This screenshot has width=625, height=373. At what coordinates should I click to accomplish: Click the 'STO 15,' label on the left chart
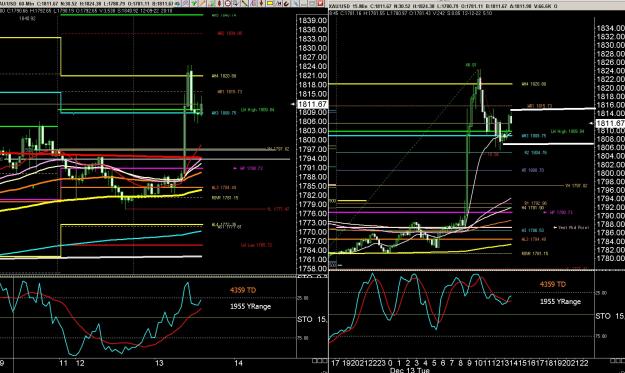coord(312,319)
